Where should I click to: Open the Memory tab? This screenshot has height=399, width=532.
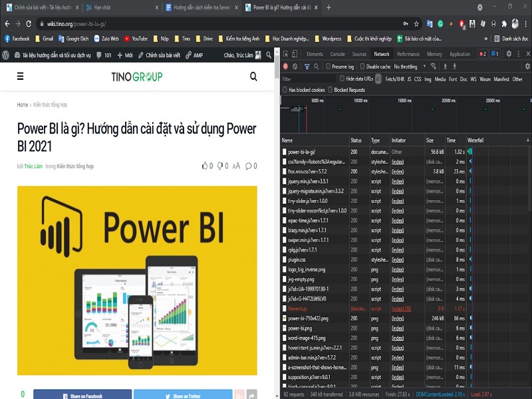click(x=435, y=54)
